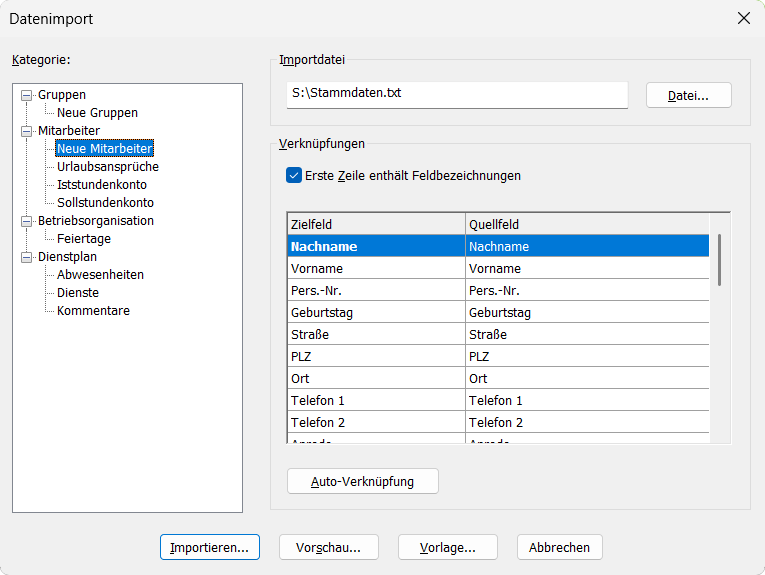Click PLZ in Quellfeld column
Viewport: 765px width, 575px height.
pos(587,356)
